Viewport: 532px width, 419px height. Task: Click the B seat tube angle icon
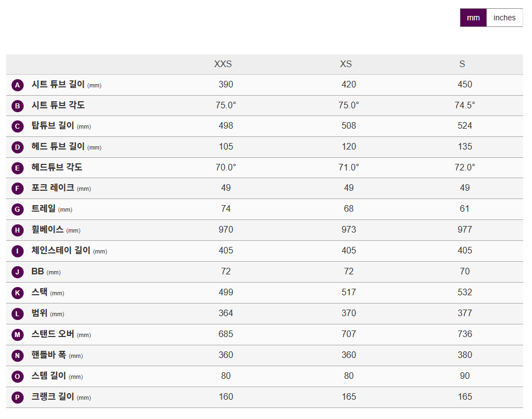[x=18, y=106]
